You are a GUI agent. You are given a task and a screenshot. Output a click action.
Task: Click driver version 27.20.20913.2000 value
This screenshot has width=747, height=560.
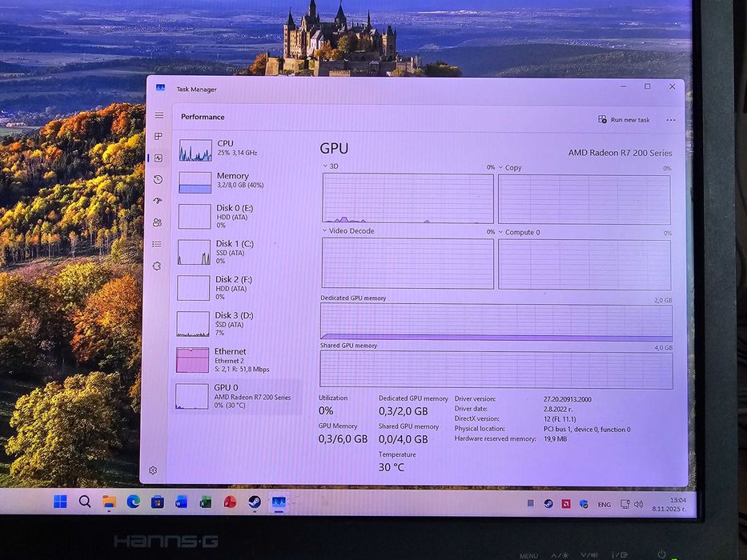568,399
